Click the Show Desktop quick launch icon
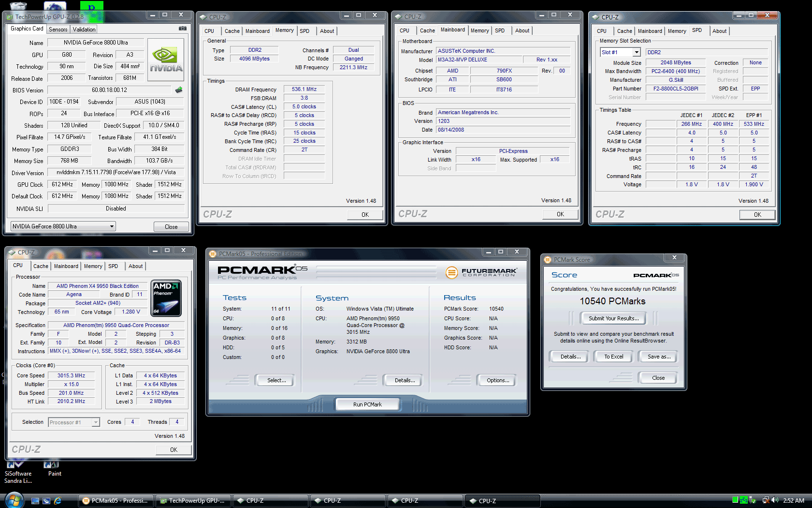Screen dimensions: 812x508 point(35,501)
